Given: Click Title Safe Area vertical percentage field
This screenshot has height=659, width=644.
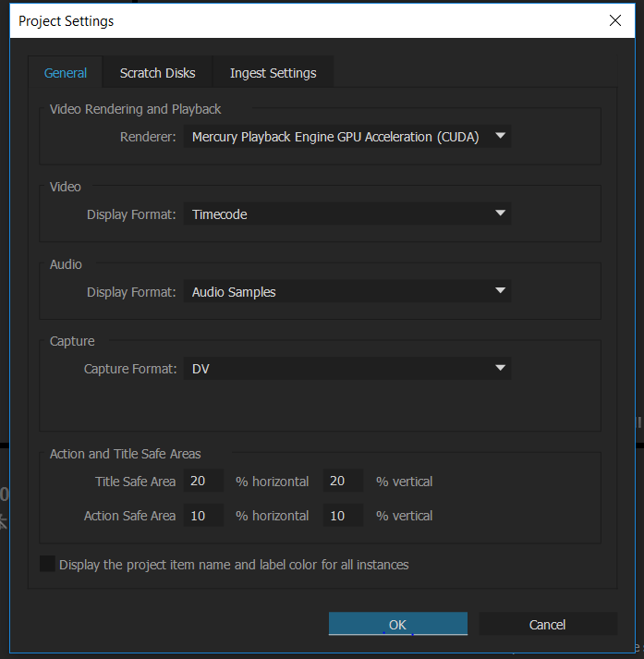Looking at the screenshot, I should [343, 481].
